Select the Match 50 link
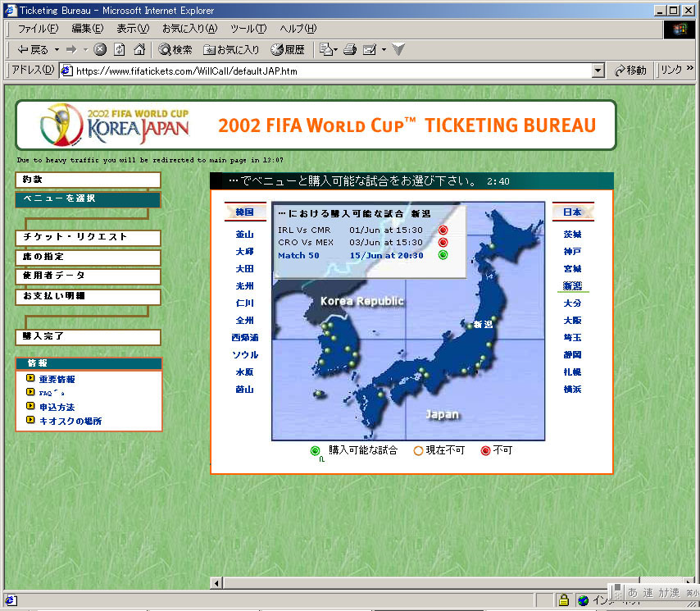The image size is (700, 611). click(298, 256)
